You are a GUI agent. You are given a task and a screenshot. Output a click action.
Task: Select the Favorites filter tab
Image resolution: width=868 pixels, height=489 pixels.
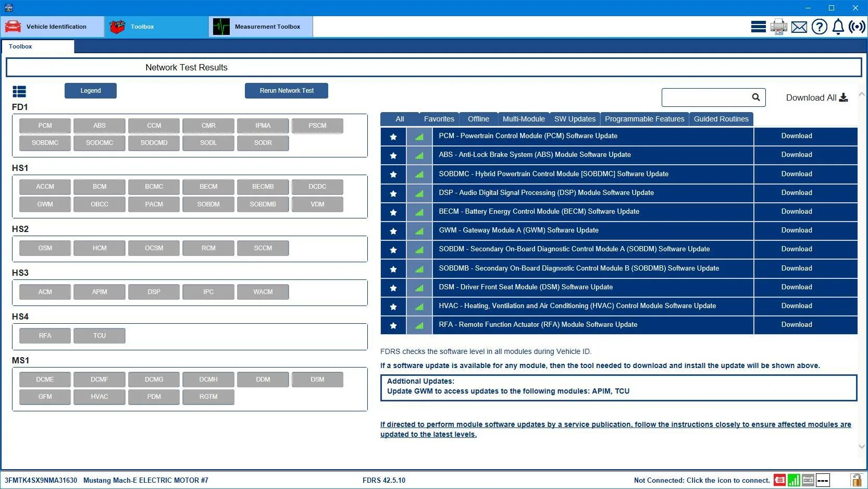(x=439, y=119)
